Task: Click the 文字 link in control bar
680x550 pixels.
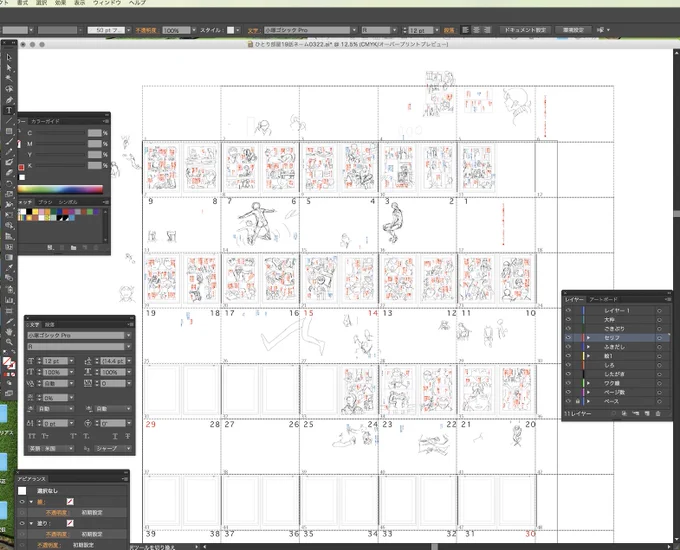Action: (x=253, y=30)
